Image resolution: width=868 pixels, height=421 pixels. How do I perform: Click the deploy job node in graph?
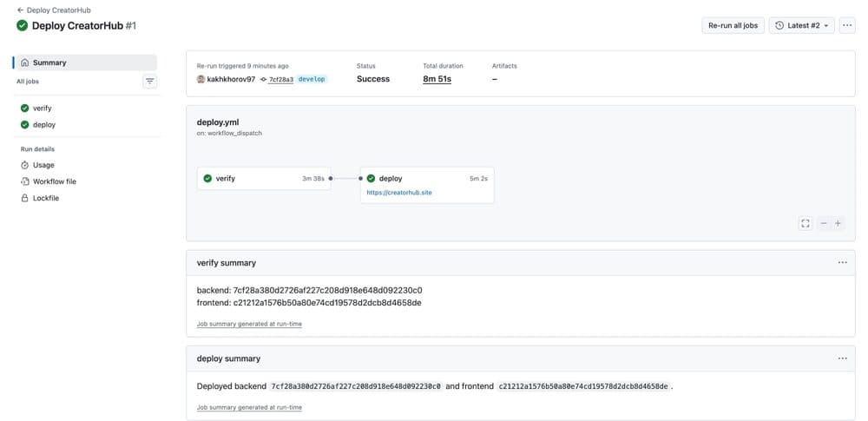[x=427, y=185]
